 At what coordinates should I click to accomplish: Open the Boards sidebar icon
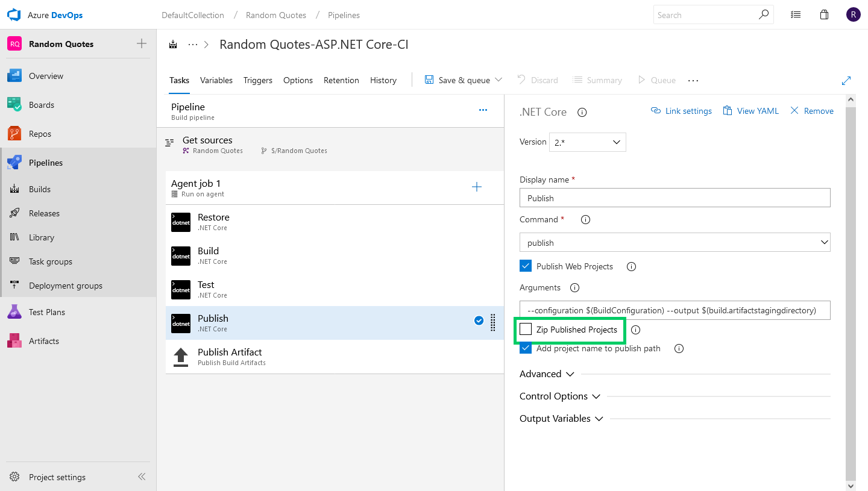(14, 105)
